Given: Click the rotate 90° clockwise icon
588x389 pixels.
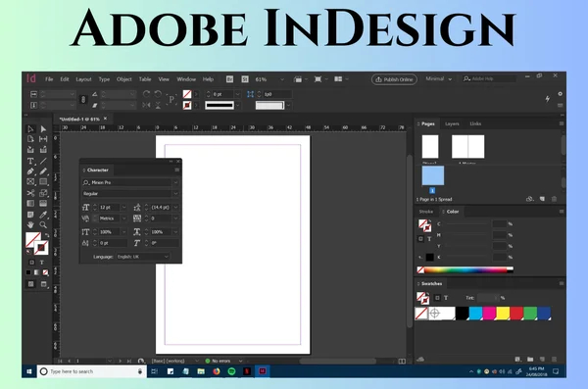Looking at the screenshot, I should (x=146, y=94).
